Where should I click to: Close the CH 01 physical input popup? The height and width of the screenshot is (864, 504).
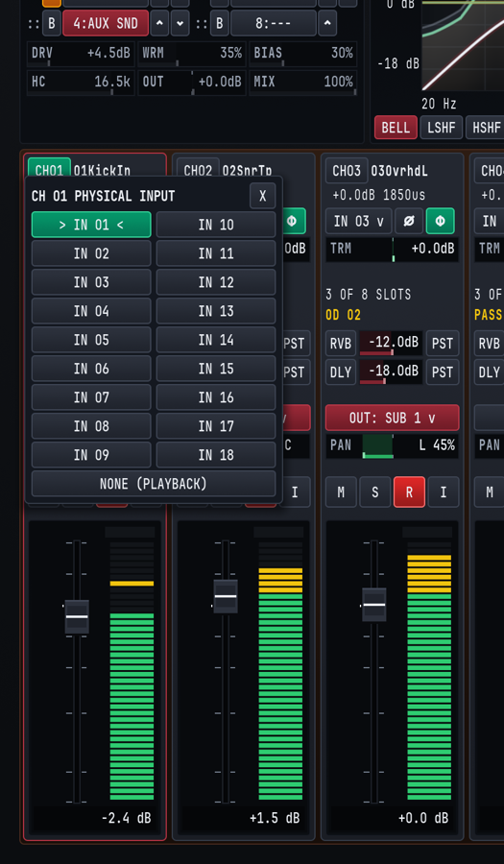263,196
